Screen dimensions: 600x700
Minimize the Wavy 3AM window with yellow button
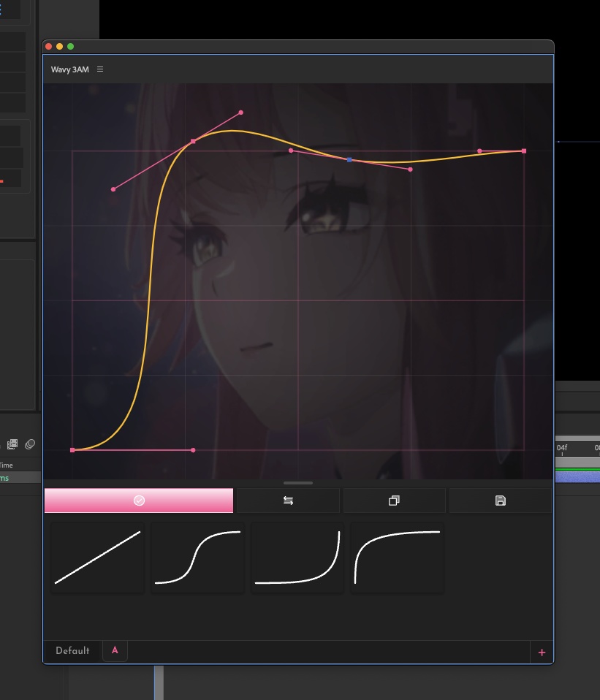[x=59, y=47]
